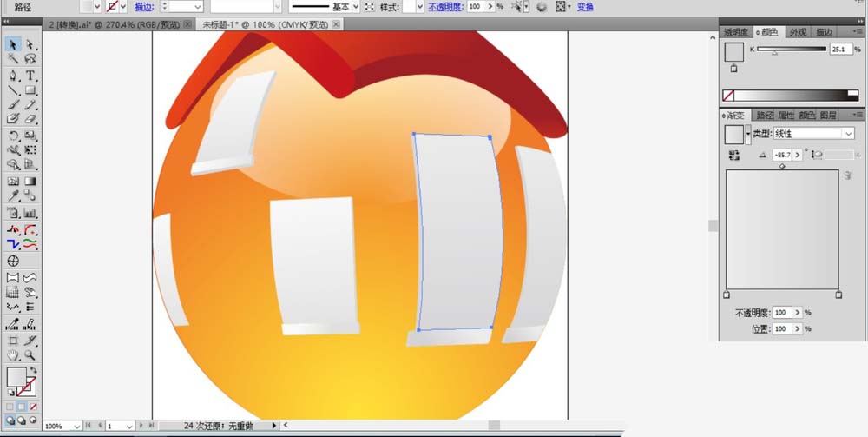Select the Artboard tool

click(x=13, y=341)
